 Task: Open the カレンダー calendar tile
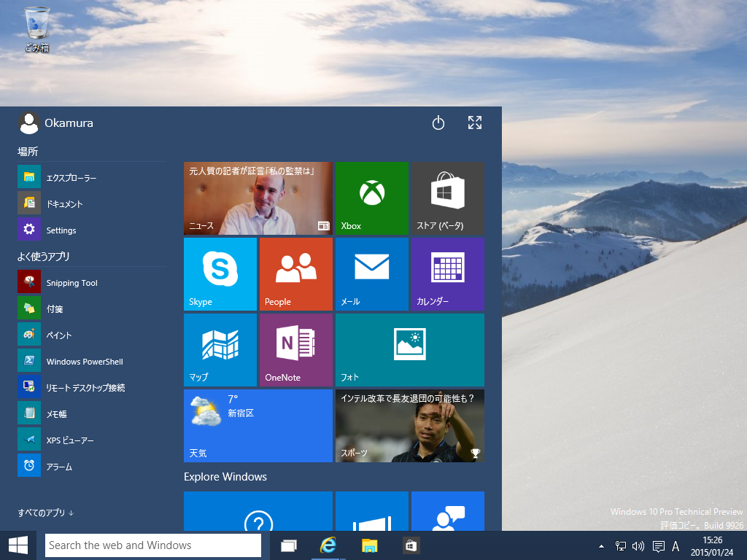point(447,274)
